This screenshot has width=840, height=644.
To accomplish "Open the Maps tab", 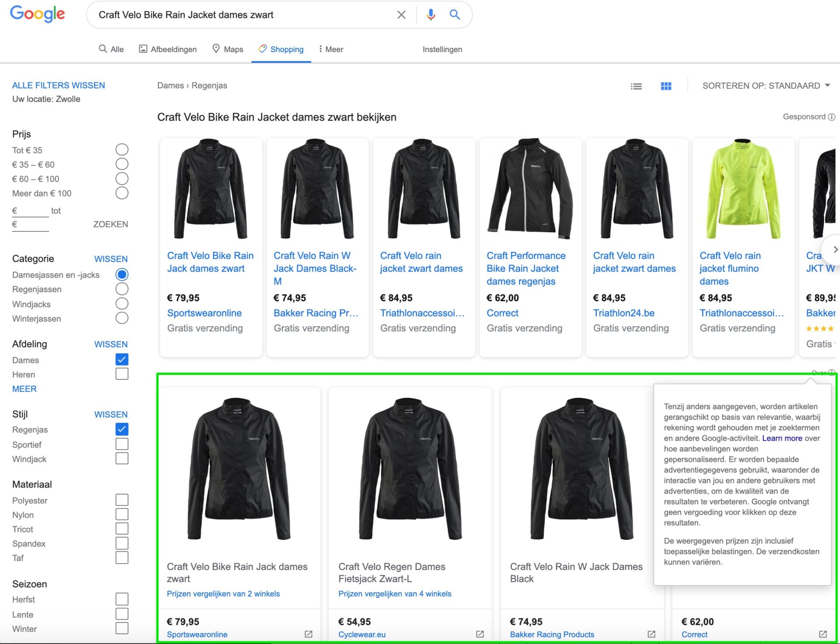I will [x=227, y=49].
